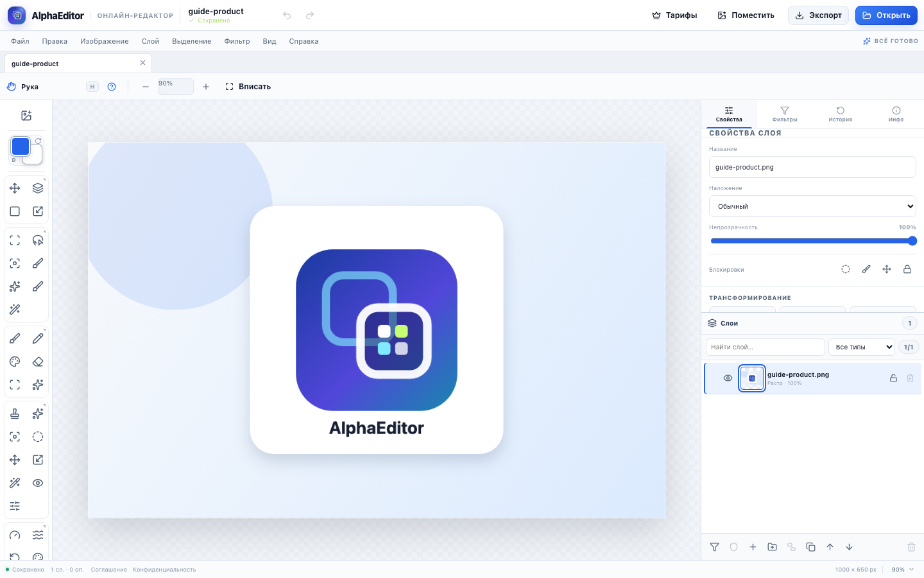Zoom in with the plus button
Screen dimensions: 924x578
pos(206,87)
